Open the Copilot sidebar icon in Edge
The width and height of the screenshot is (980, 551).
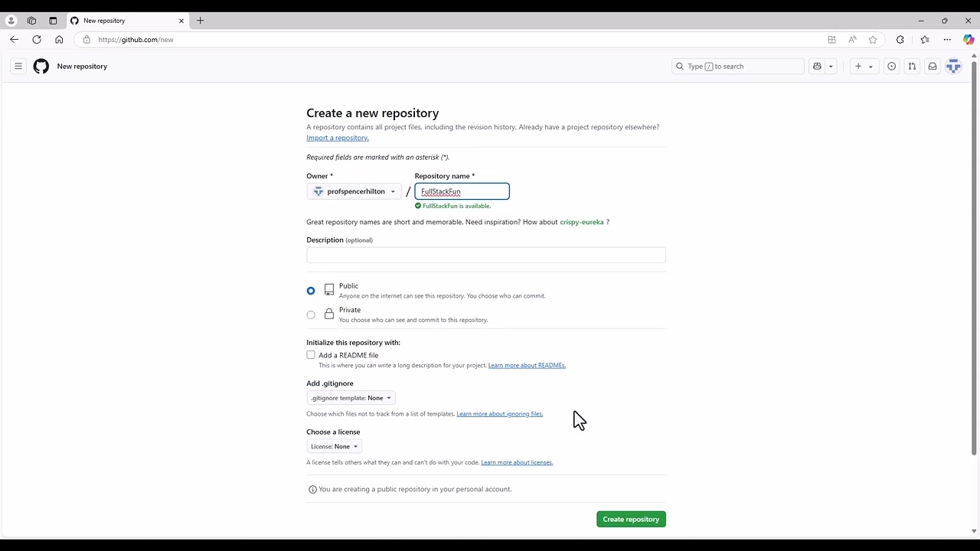point(969,40)
